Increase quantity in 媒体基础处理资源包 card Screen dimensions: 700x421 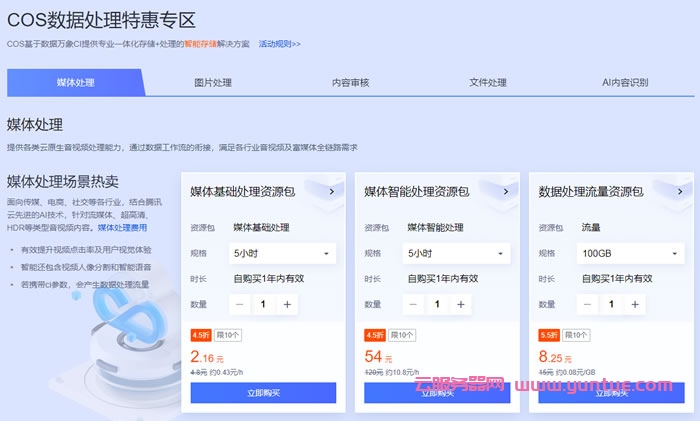point(287,304)
